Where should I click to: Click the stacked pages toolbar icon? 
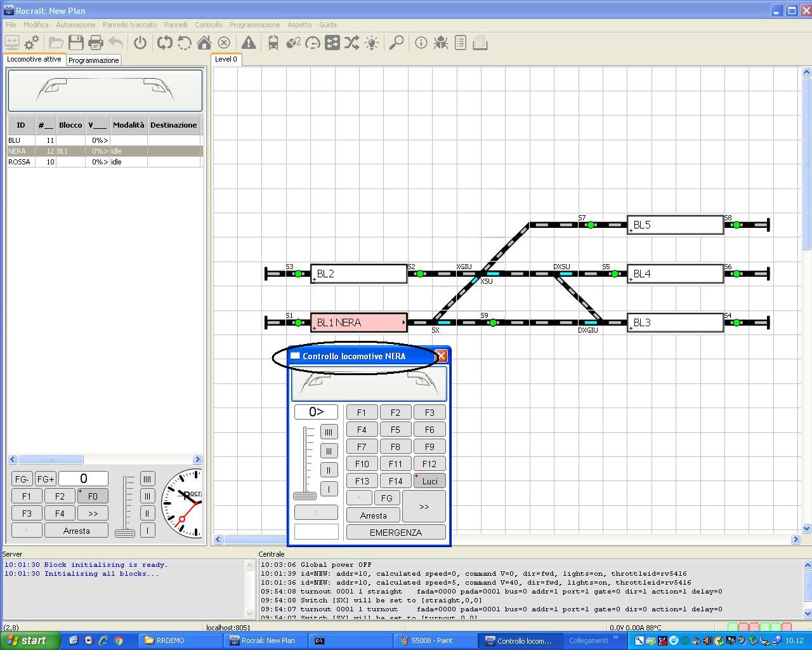click(x=480, y=43)
